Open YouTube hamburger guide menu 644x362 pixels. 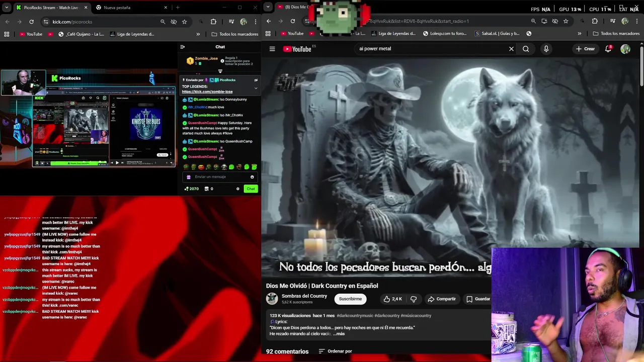coord(272,49)
